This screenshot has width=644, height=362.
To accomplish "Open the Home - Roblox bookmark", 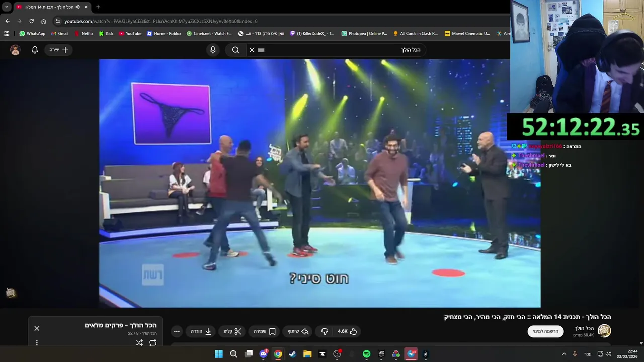I will pyautogui.click(x=164, y=34).
